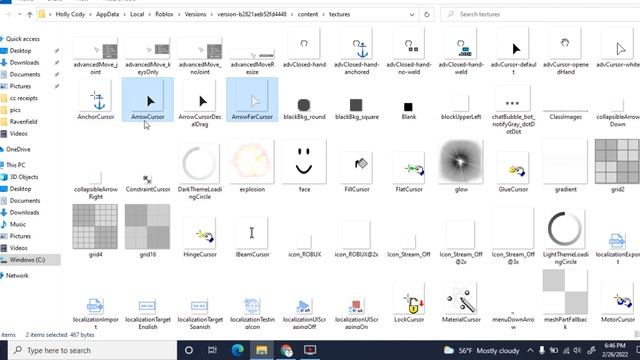Select the grid4 texture file
Viewport: 640px width, 360px height.
click(96, 231)
